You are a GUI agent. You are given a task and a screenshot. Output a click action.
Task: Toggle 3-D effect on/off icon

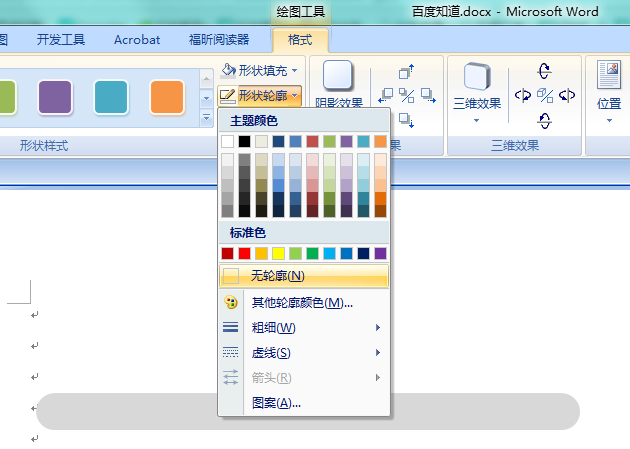coord(544,96)
